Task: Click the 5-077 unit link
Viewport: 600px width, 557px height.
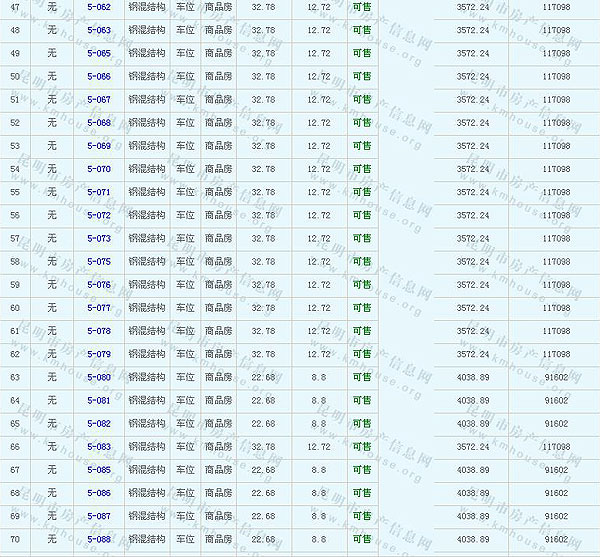Action: click(99, 308)
